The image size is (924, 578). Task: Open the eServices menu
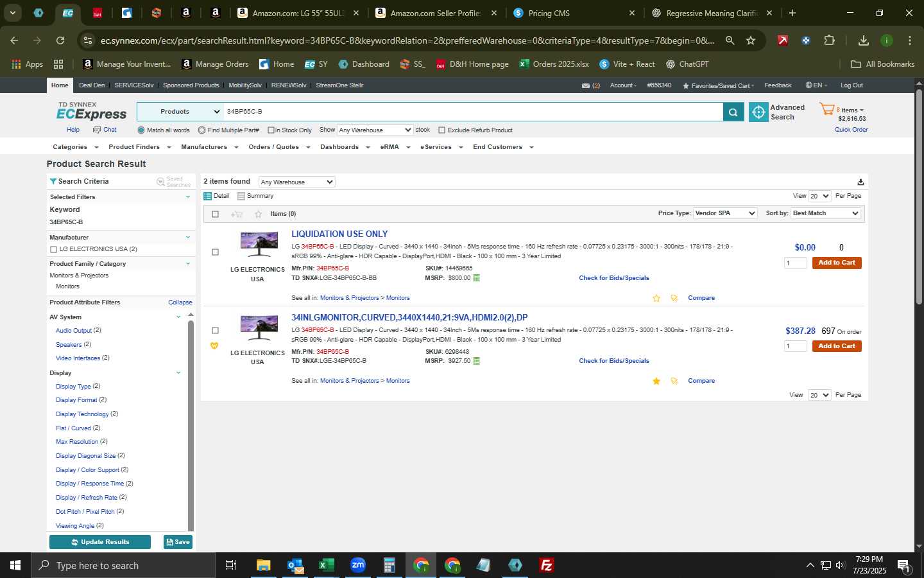click(x=441, y=147)
